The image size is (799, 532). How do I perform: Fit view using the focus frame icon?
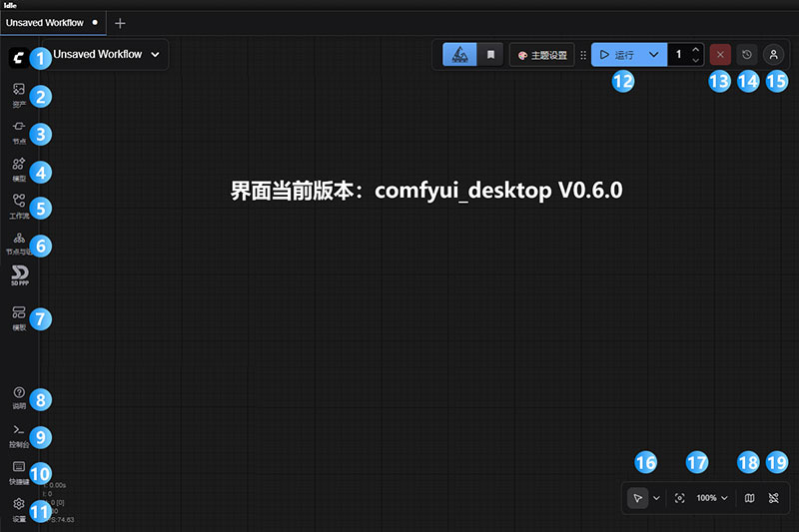680,497
